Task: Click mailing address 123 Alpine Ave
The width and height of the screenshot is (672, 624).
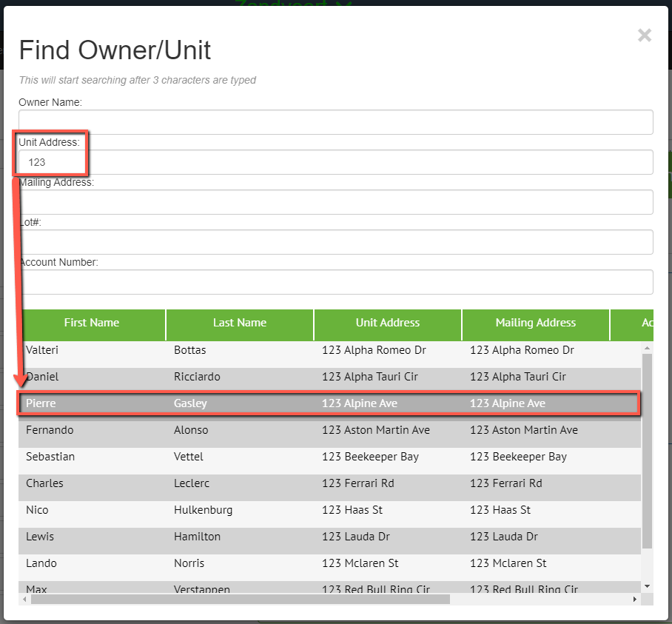Action: 508,403
